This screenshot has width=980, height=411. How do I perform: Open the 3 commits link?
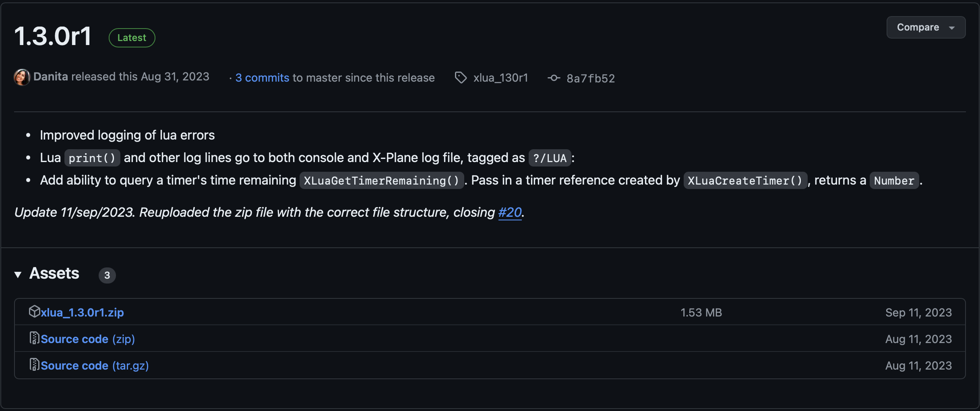(262, 78)
